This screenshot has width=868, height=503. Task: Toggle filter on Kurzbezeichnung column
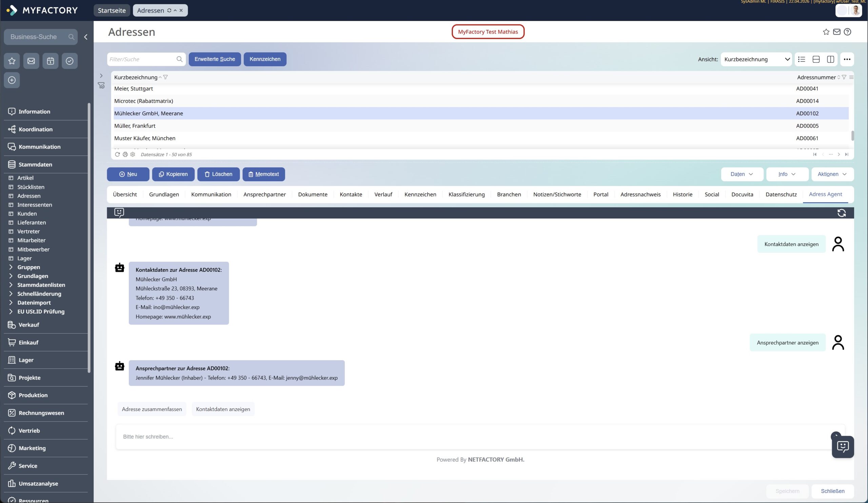coord(165,77)
